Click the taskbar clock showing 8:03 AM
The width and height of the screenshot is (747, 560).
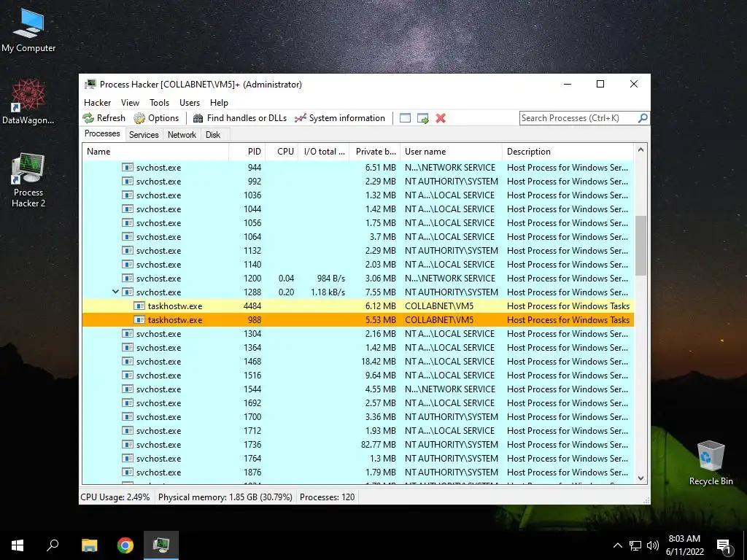(x=684, y=545)
